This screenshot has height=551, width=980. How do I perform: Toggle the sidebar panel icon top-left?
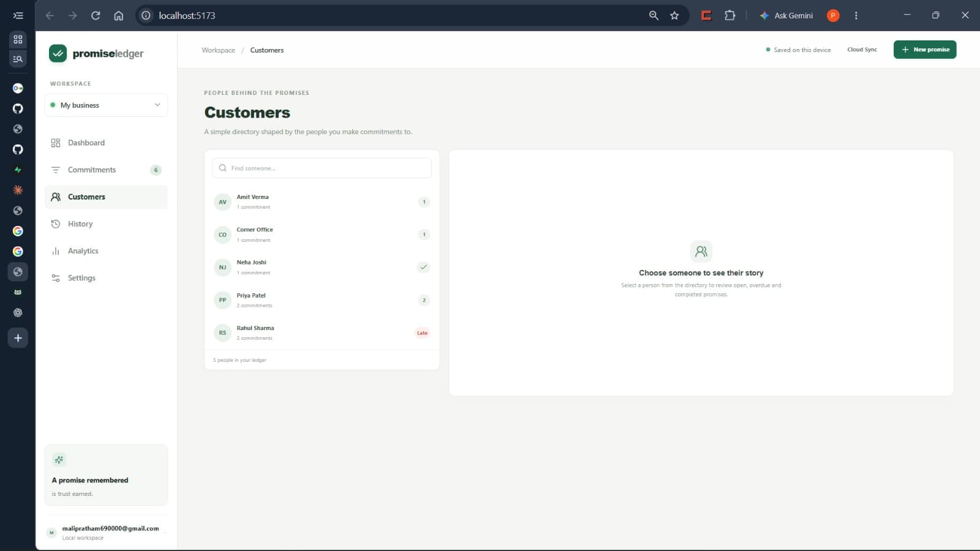click(18, 15)
